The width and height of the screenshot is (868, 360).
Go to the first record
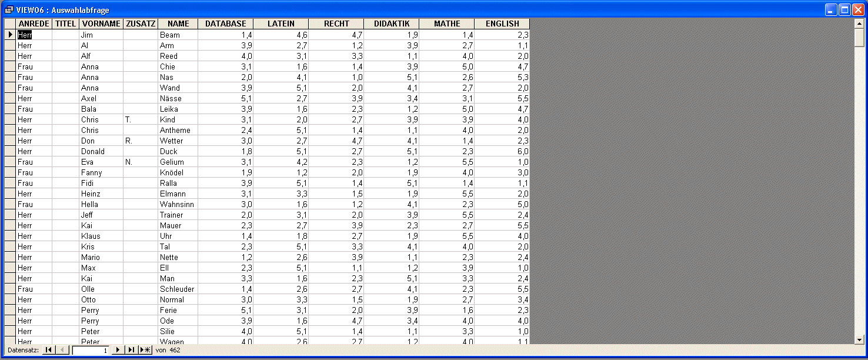coord(49,350)
